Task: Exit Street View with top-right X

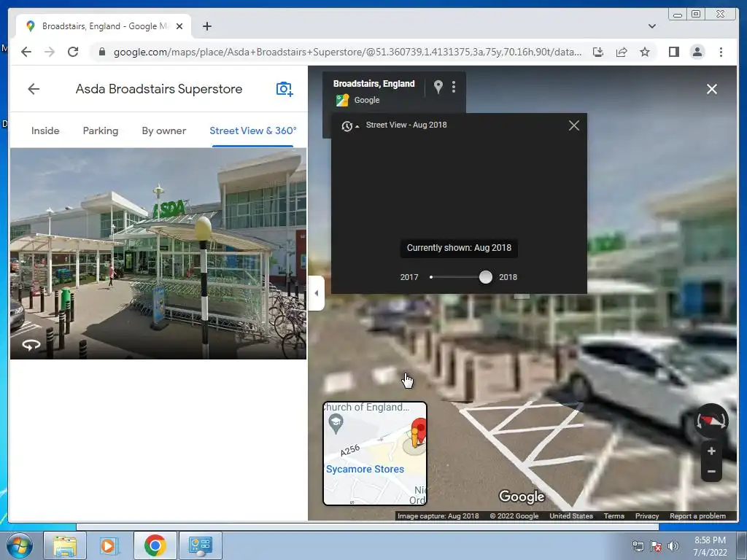Action: click(712, 89)
